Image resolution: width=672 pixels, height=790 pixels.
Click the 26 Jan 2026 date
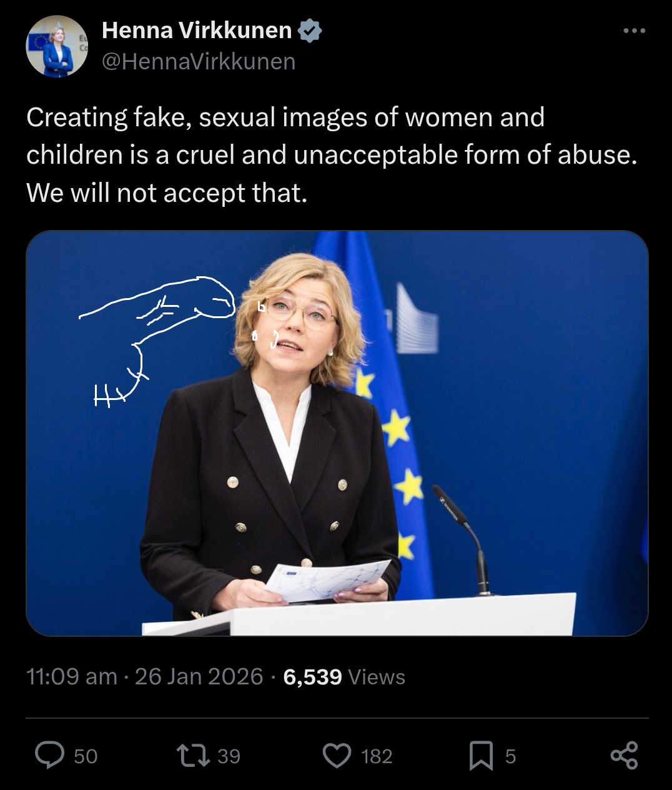coord(199,677)
